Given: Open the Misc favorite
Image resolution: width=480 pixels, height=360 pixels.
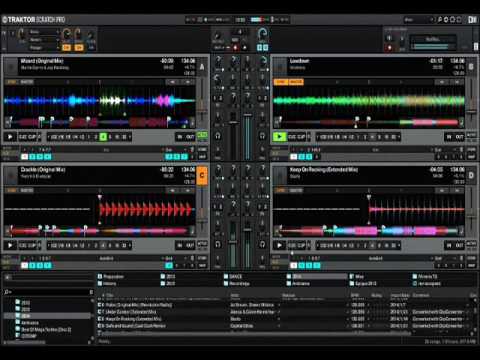Looking at the screenshot, I should pos(357,276).
